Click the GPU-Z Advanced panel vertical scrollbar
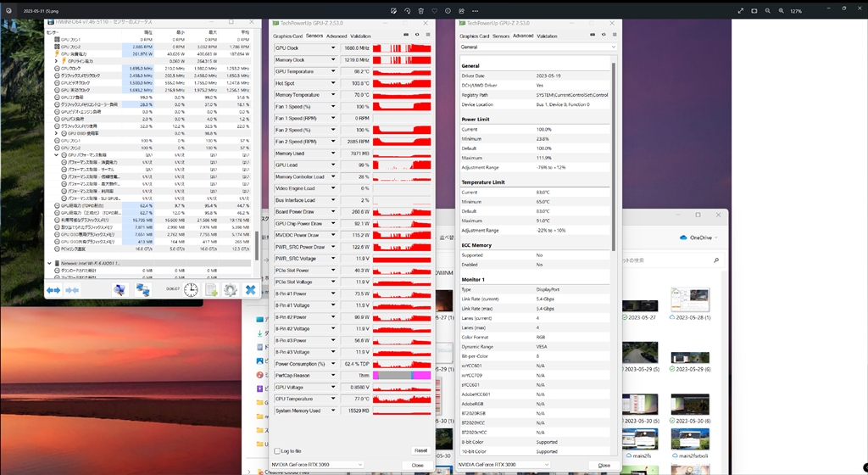 pyautogui.click(x=614, y=156)
